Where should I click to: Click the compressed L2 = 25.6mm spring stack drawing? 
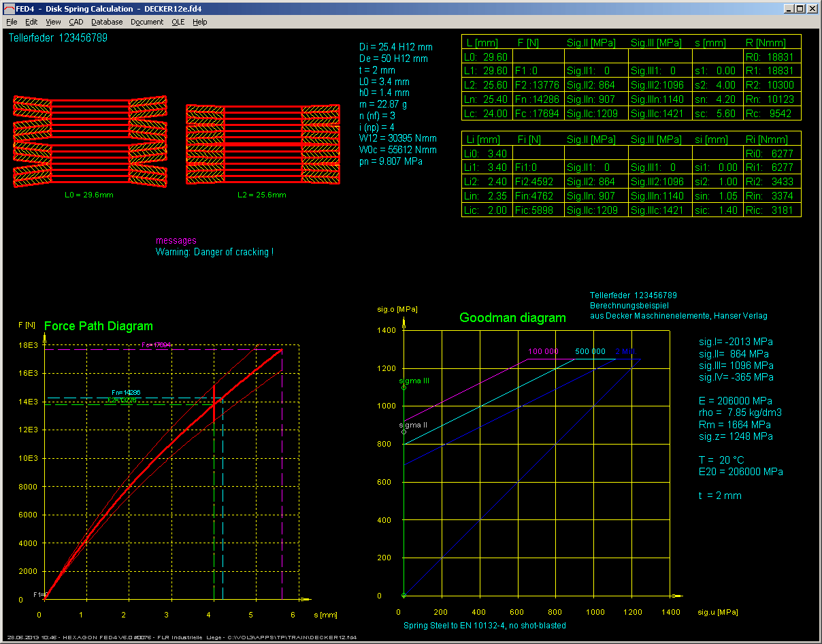click(262, 145)
